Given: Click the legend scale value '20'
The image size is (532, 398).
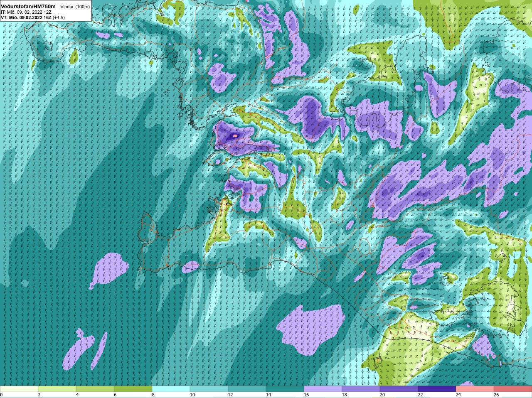Looking at the screenshot, I should coord(382,395).
